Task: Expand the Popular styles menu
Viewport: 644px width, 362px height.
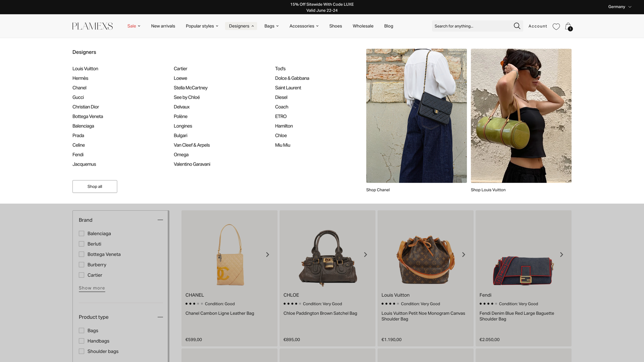Action: pos(202,26)
